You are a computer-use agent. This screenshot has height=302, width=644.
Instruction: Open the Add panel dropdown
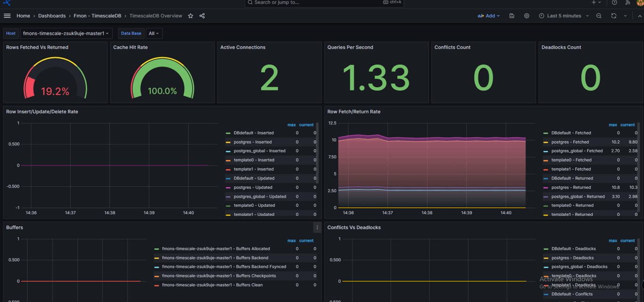point(489,16)
